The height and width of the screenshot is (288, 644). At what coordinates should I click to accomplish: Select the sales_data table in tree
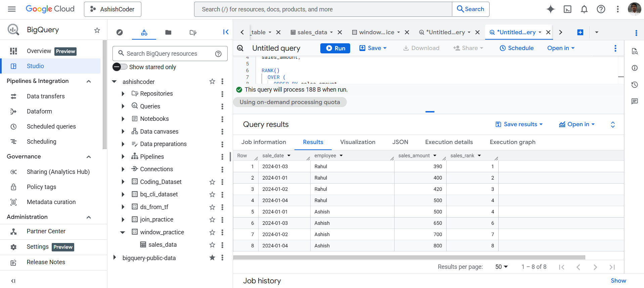[x=163, y=245]
